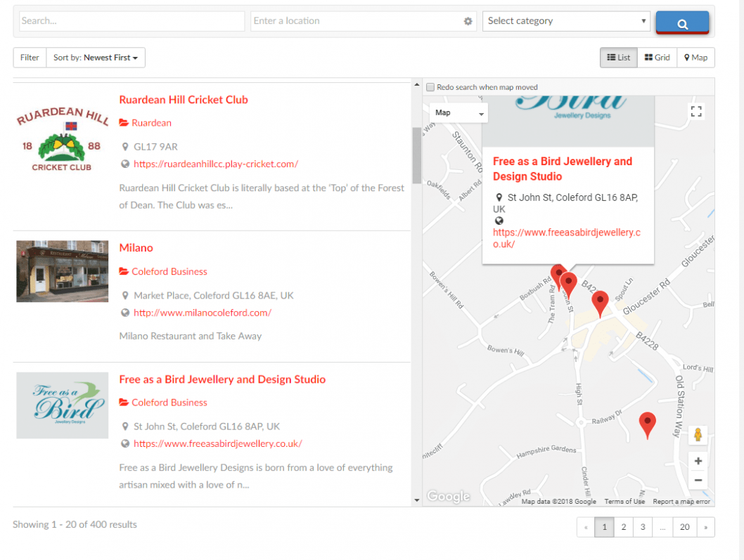Click Showing 1 - 20 of 400 results text
This screenshot has width=744, height=560.
[x=75, y=524]
